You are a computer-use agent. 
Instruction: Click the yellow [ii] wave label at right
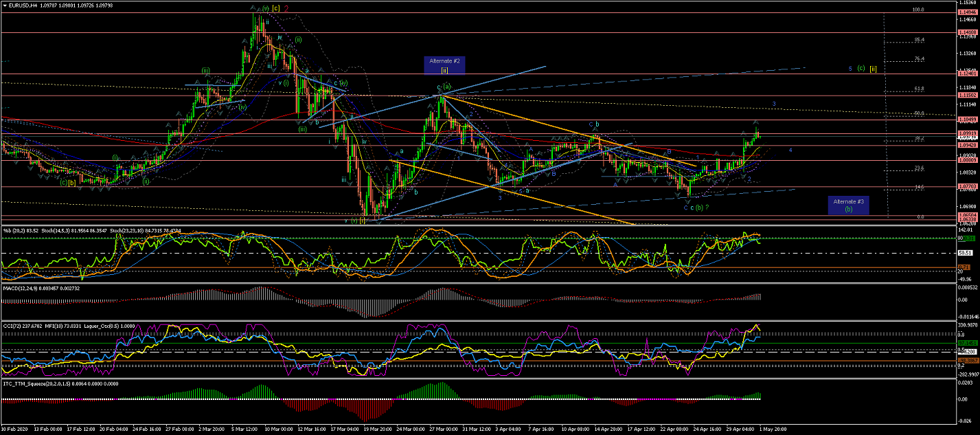892,68
